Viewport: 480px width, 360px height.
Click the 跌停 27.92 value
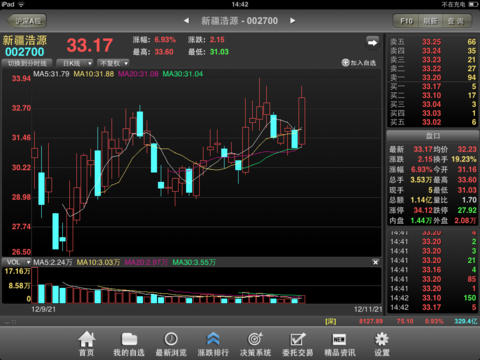pyautogui.click(x=467, y=210)
